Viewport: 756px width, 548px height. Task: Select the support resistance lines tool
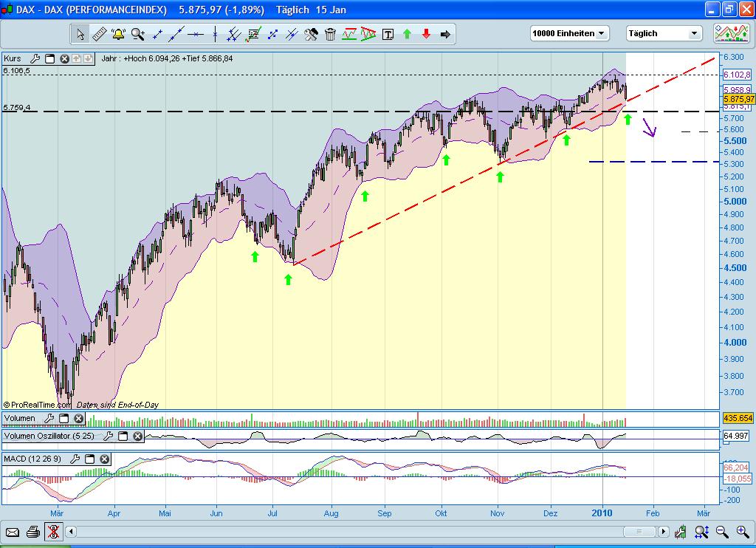349,34
